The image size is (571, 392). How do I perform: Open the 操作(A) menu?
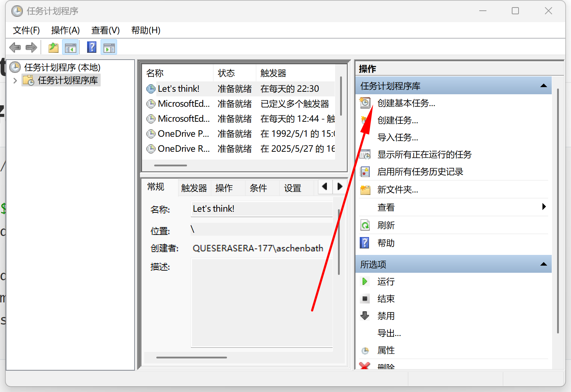pos(65,30)
